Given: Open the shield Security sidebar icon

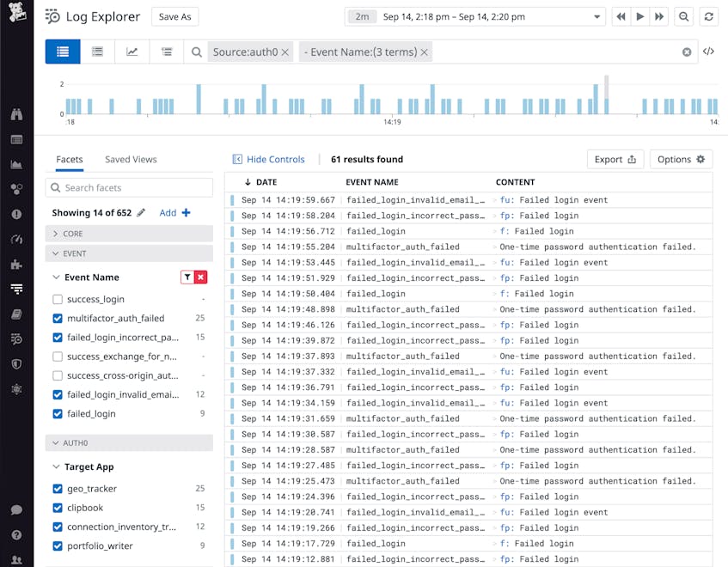Looking at the screenshot, I should click(x=16, y=364).
